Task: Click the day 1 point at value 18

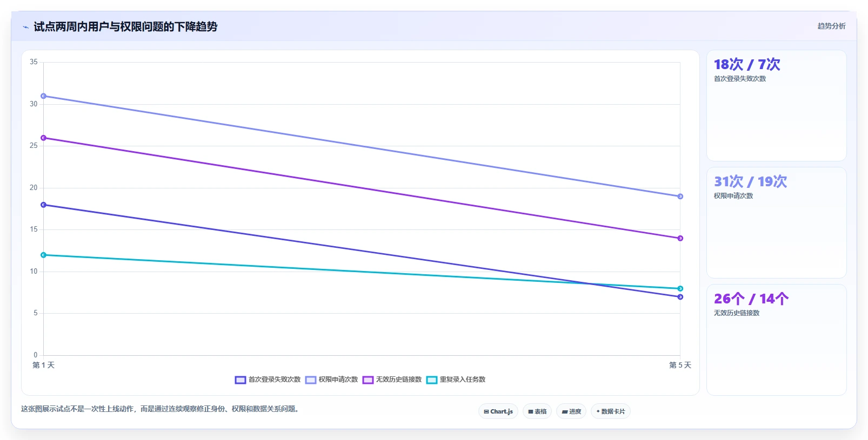Action: click(x=44, y=205)
